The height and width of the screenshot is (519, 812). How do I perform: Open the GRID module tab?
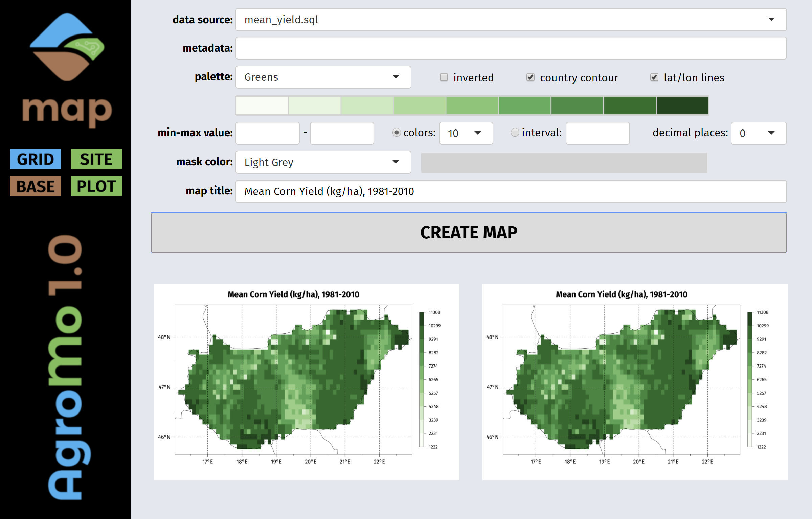coord(36,159)
